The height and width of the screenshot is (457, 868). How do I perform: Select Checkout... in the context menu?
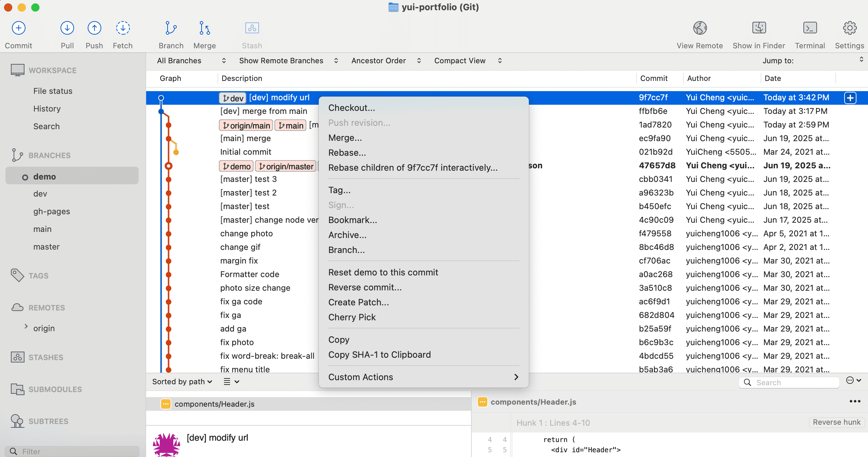351,108
